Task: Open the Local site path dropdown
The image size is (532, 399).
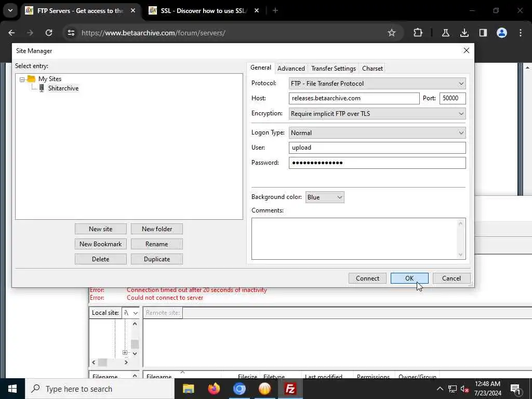Action: click(x=136, y=313)
